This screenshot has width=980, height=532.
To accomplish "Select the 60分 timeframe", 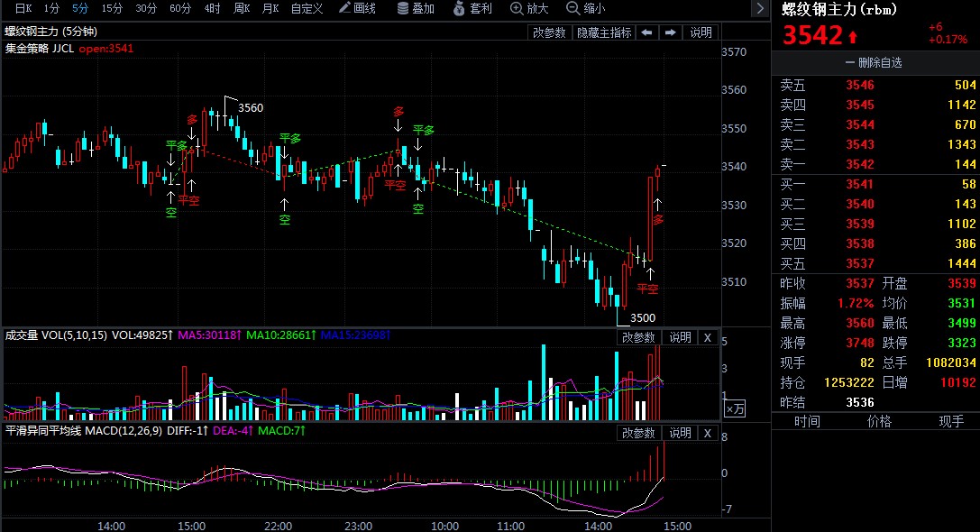I will [x=180, y=9].
